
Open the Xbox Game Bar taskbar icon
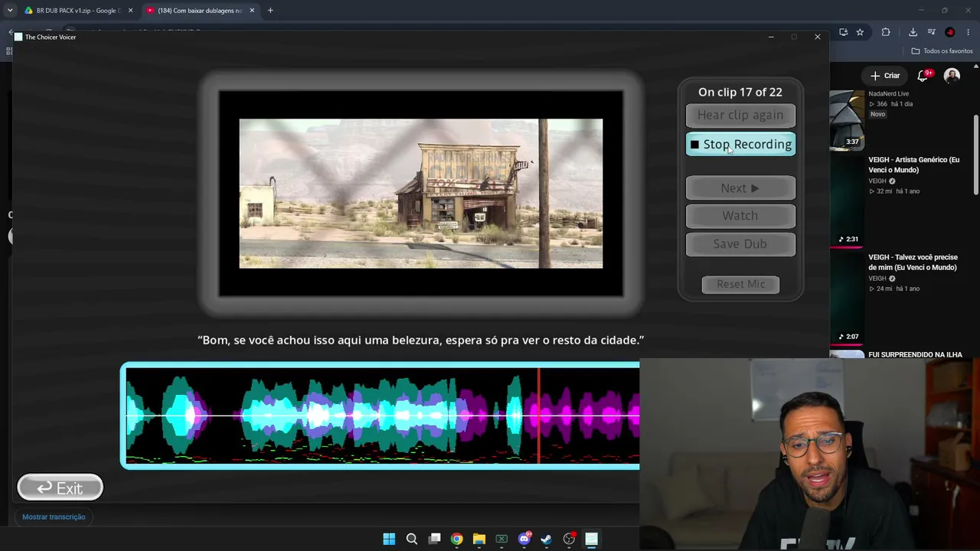pos(501,539)
